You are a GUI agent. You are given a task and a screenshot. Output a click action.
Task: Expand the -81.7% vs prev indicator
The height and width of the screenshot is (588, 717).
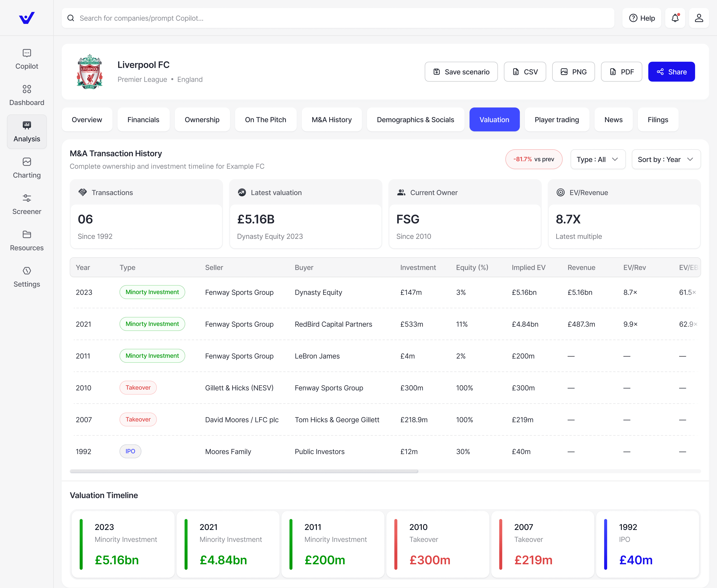pos(534,159)
